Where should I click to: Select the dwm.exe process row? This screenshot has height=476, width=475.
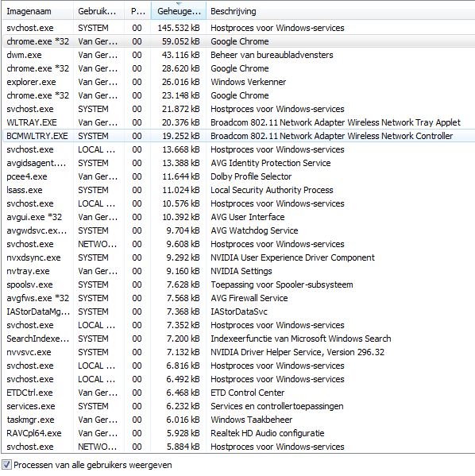pyautogui.click(x=238, y=55)
